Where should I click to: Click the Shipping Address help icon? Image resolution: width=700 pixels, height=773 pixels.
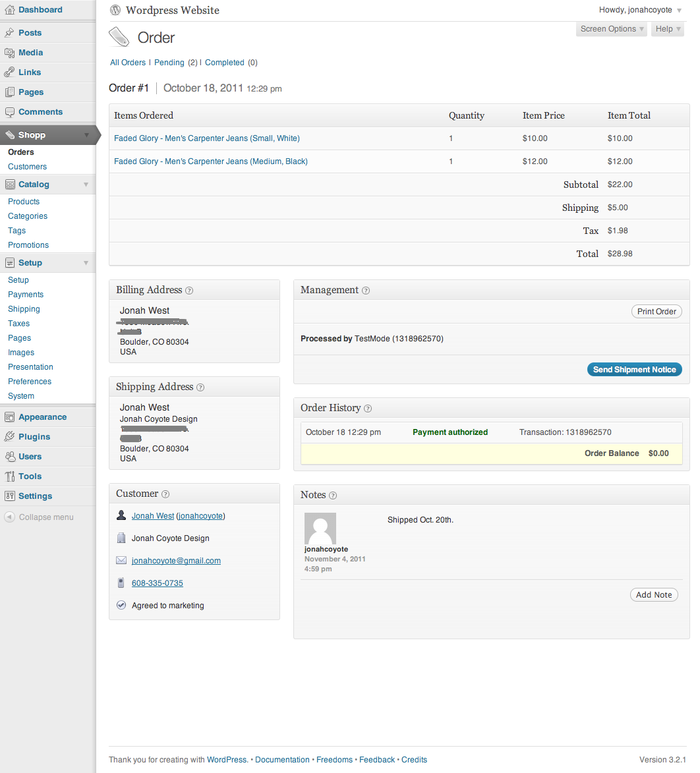pos(200,387)
